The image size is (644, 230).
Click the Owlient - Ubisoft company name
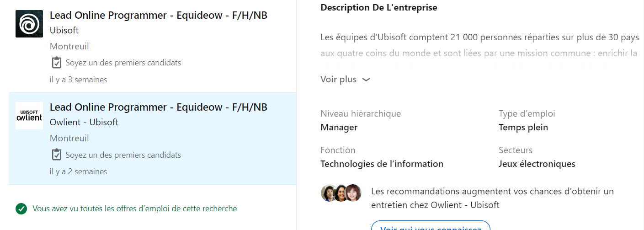click(x=84, y=122)
